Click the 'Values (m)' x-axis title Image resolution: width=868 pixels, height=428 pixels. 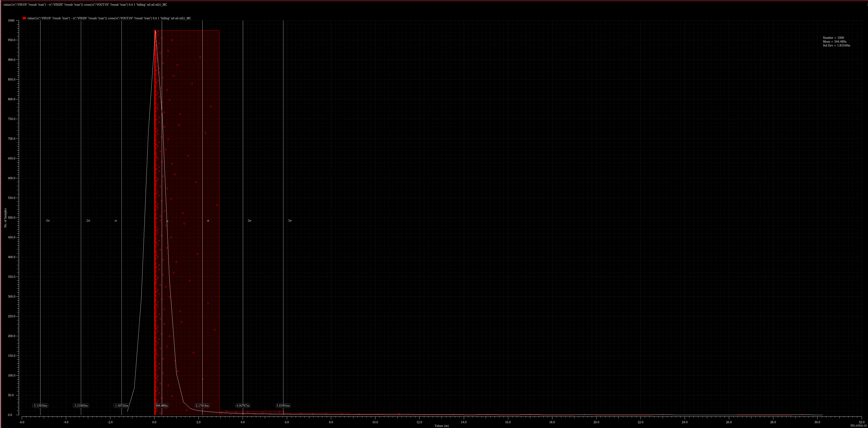pyautogui.click(x=441, y=426)
